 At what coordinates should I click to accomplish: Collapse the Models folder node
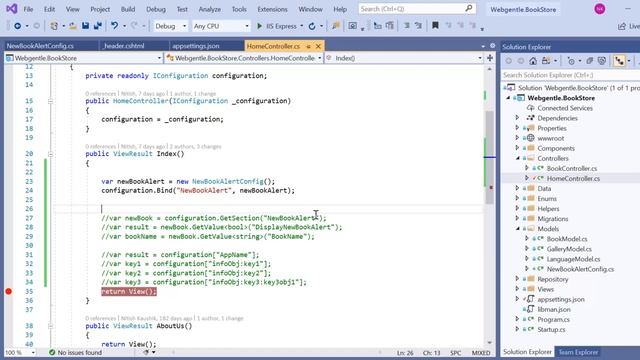point(518,229)
